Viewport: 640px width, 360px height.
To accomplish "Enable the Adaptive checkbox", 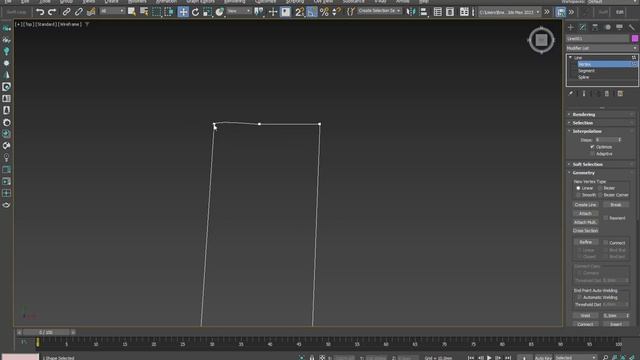I will 592,153.
